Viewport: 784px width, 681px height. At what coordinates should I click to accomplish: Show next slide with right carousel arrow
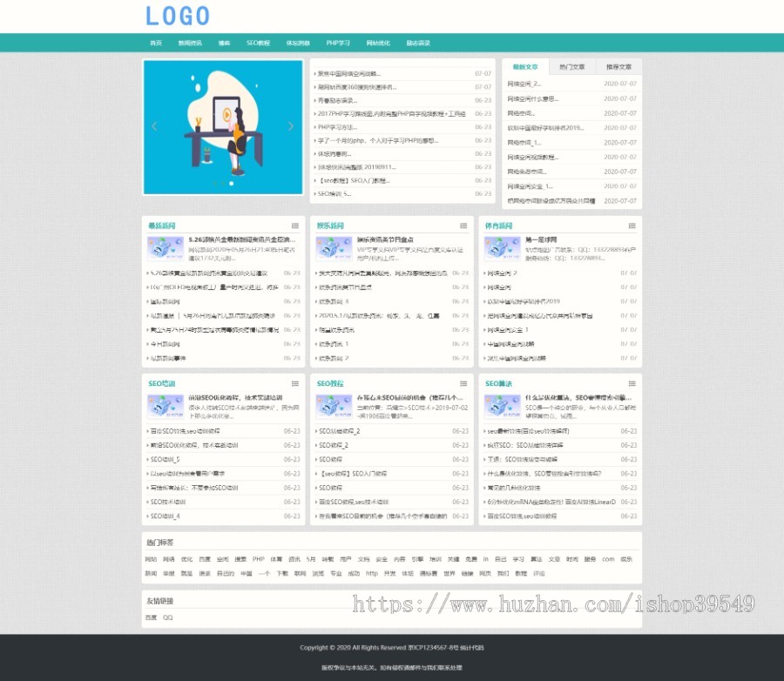290,126
